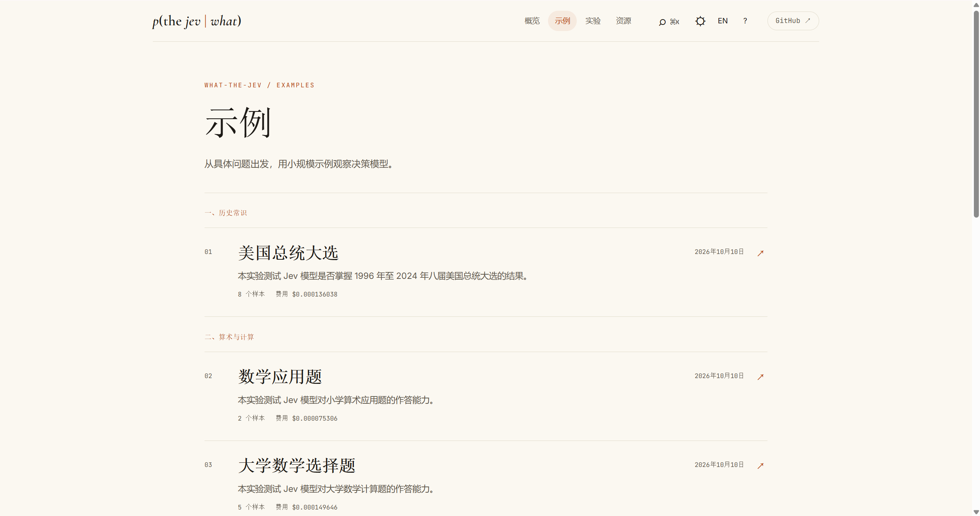Click the 5 个样本 label
Image resolution: width=980 pixels, height=516 pixels.
[x=251, y=507]
